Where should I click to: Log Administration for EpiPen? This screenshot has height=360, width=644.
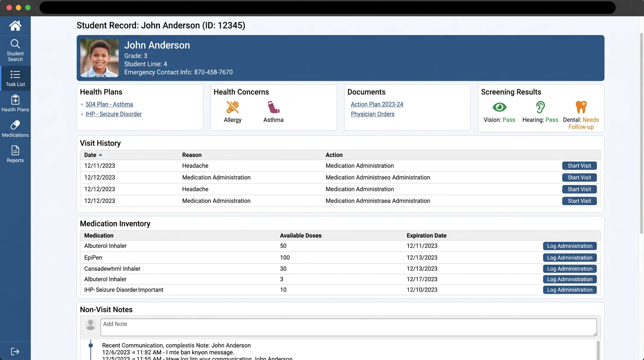570,258
